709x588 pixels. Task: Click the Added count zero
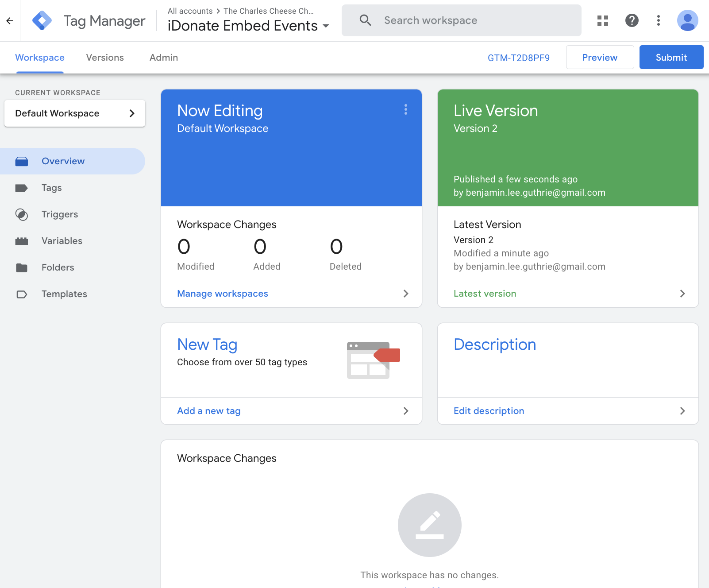pos(260,247)
